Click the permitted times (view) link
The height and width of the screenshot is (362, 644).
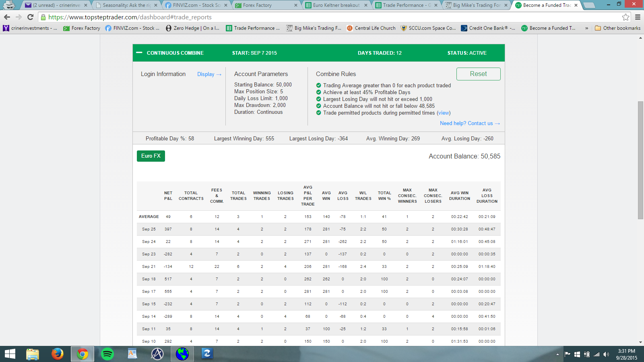click(x=444, y=113)
